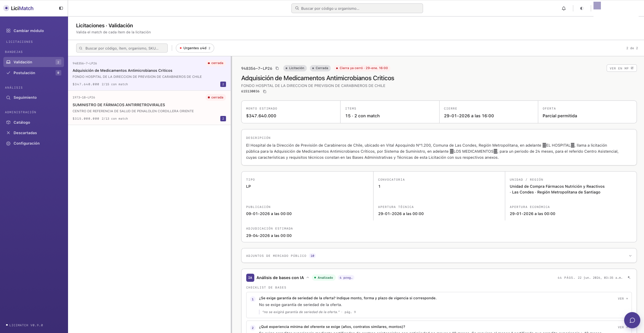Screen dimensions: 644x333
Task: Open user avatar menu
Action: (x=597, y=6)
